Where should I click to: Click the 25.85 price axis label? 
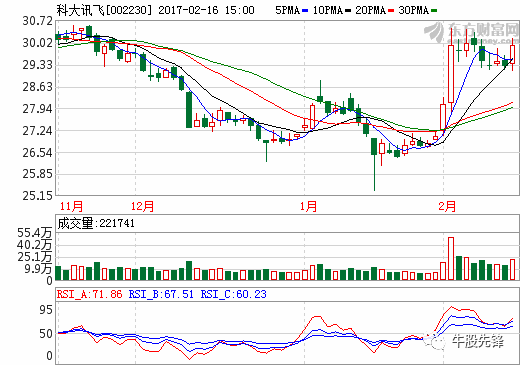(x=38, y=174)
